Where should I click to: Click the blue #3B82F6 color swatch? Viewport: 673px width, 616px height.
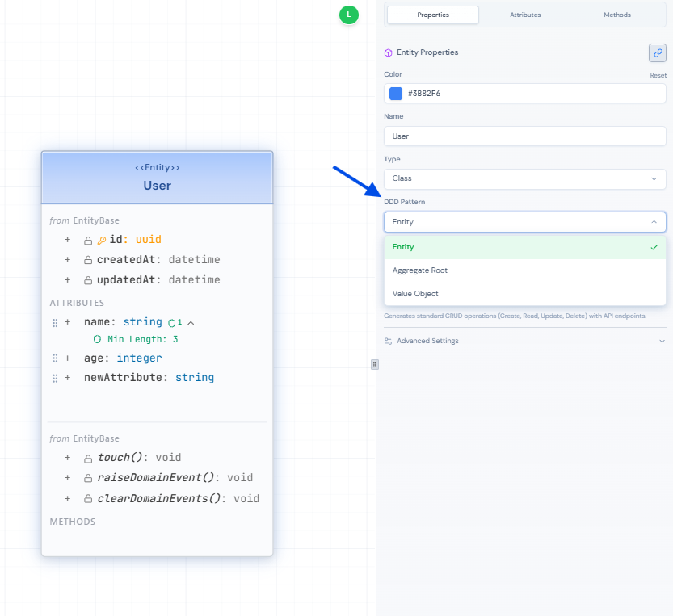coord(396,94)
